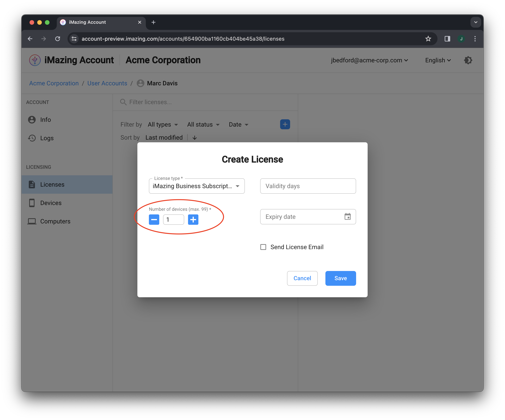This screenshot has width=505, height=420.
Task: Bookmark this page with the star icon
Action: point(428,39)
